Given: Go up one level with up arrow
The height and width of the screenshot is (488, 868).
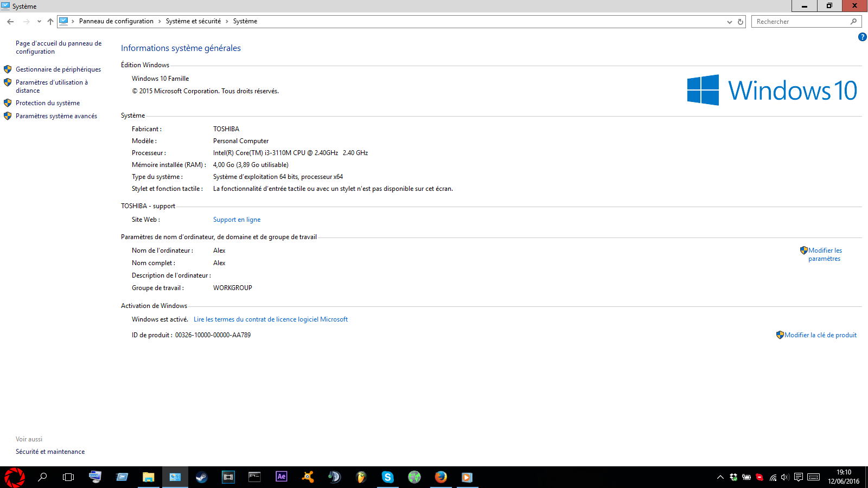Looking at the screenshot, I should pos(50,22).
